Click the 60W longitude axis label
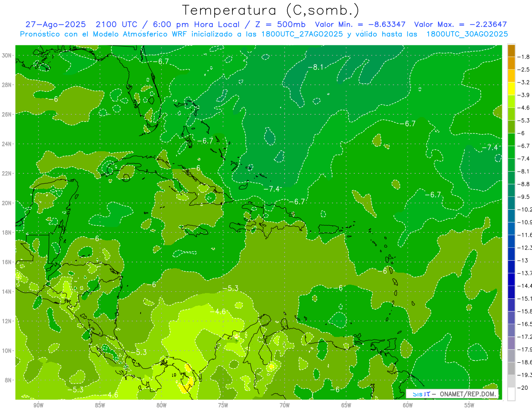Screen dimensions: 532x411 (407, 405)
